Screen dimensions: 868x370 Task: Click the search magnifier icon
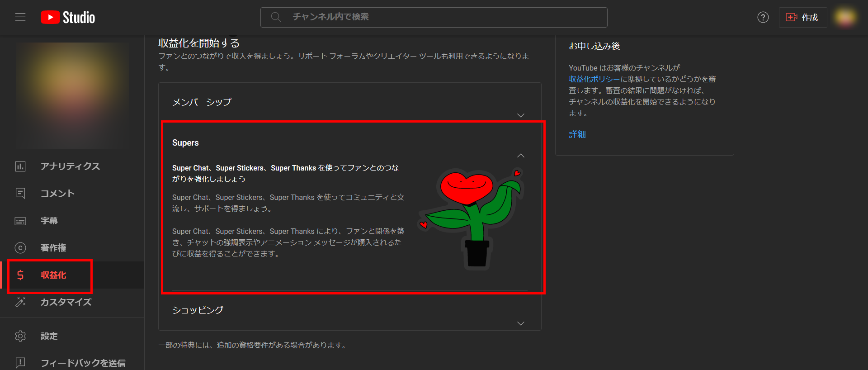276,17
